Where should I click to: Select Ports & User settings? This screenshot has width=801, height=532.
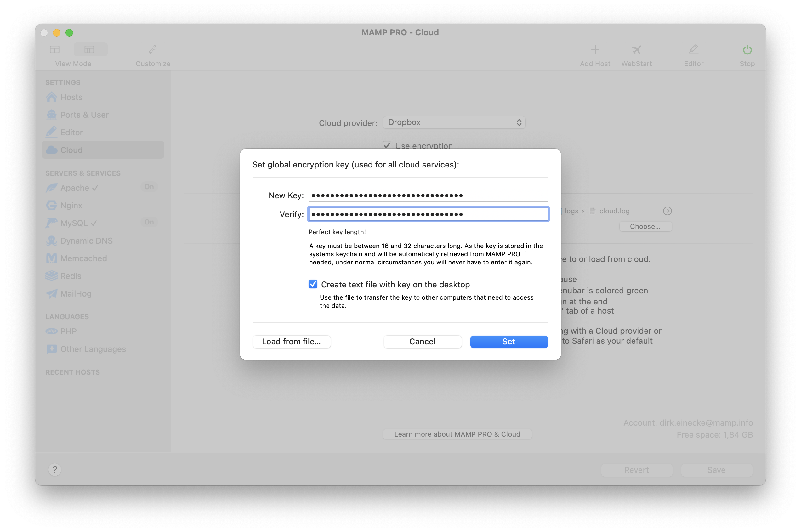coord(84,115)
